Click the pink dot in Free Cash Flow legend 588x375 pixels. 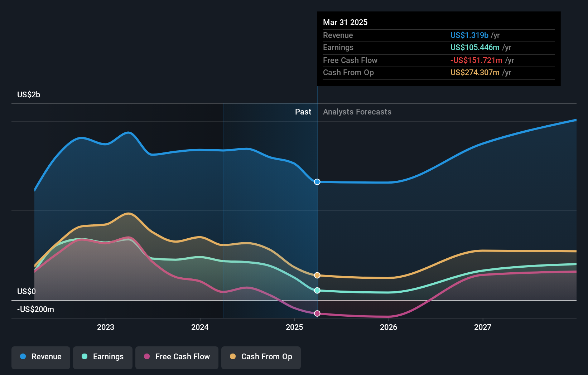click(147, 356)
